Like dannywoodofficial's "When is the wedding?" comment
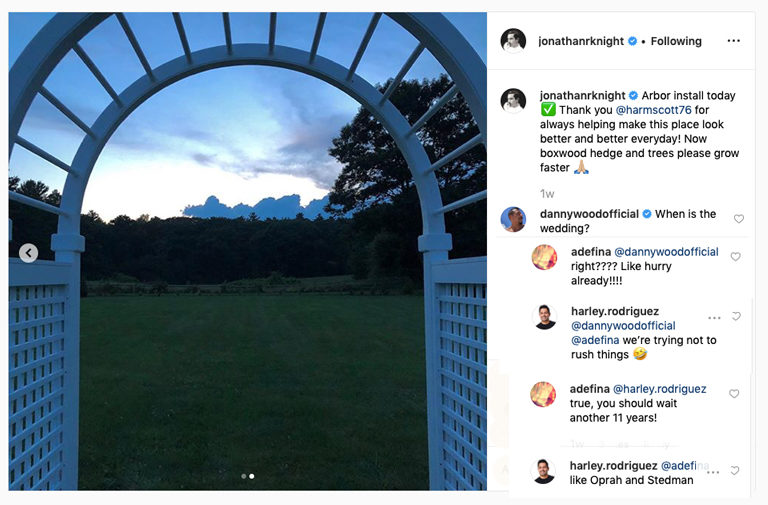Viewport: 768px width, 505px height. (x=739, y=219)
